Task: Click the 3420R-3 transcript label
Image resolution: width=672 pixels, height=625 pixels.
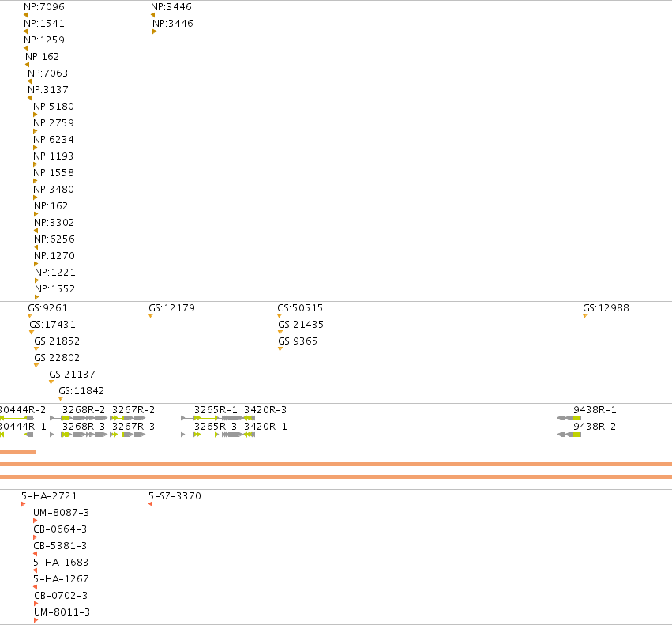Action: coord(265,410)
